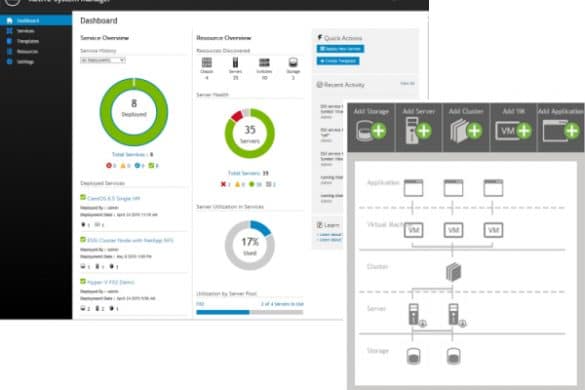Click the yellow warning icon under Total Services

click(x=123, y=165)
